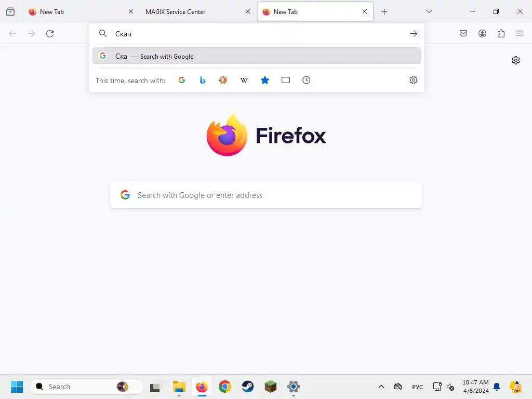Search in open Tabs icon

point(286,80)
